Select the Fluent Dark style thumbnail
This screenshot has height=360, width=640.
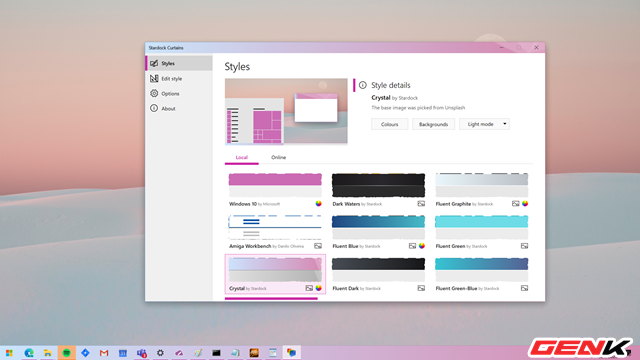click(x=378, y=269)
